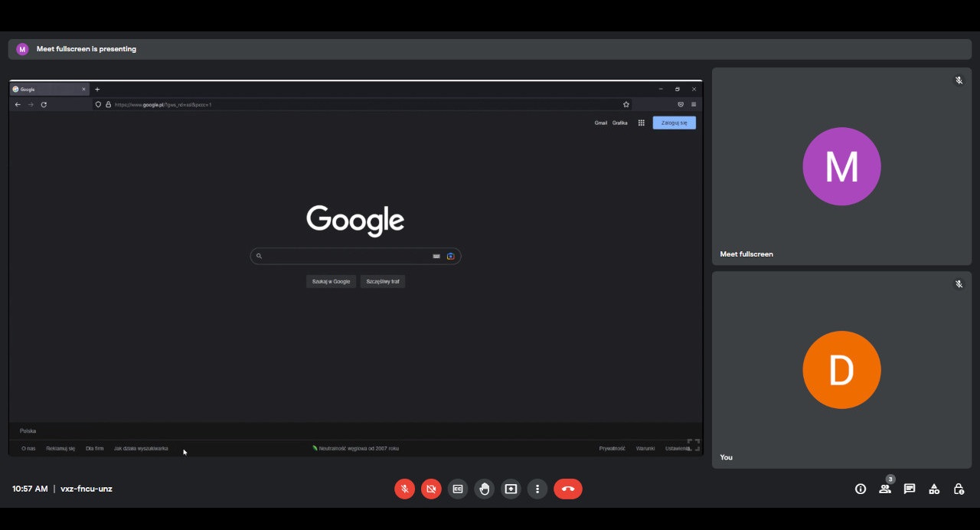Open the on-screen keyboard icon in search box

coord(436,256)
